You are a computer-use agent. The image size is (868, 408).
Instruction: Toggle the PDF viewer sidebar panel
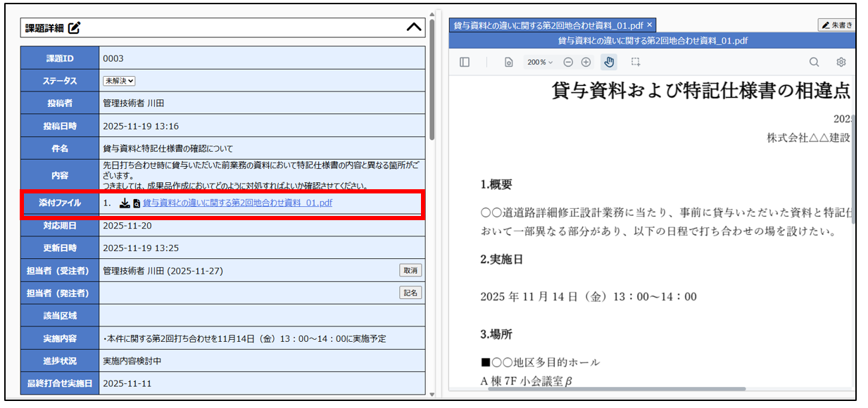(465, 62)
